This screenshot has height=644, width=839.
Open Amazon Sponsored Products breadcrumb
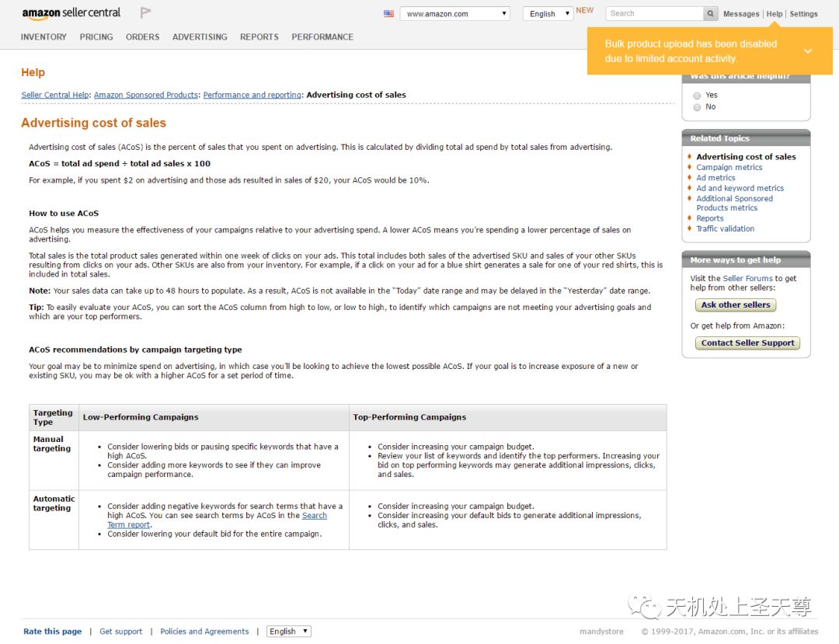pyautogui.click(x=146, y=95)
